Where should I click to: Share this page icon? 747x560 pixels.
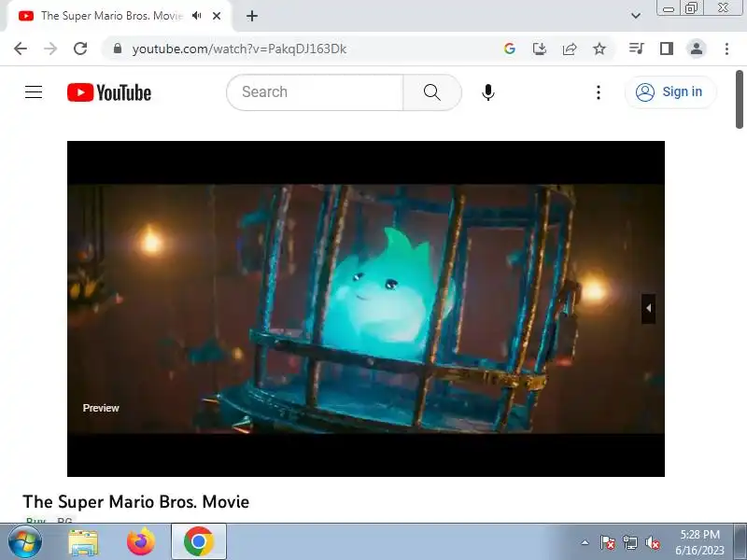point(570,49)
